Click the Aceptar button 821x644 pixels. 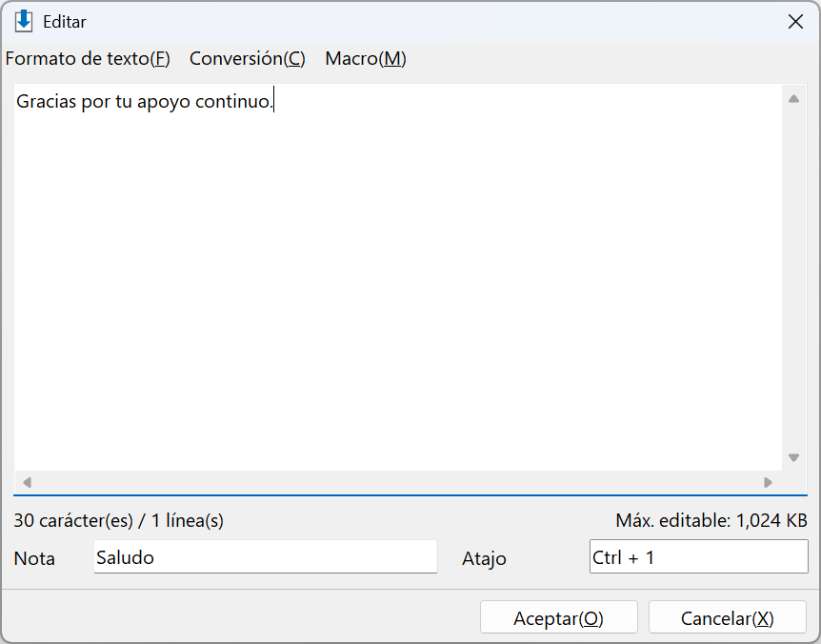(x=559, y=618)
